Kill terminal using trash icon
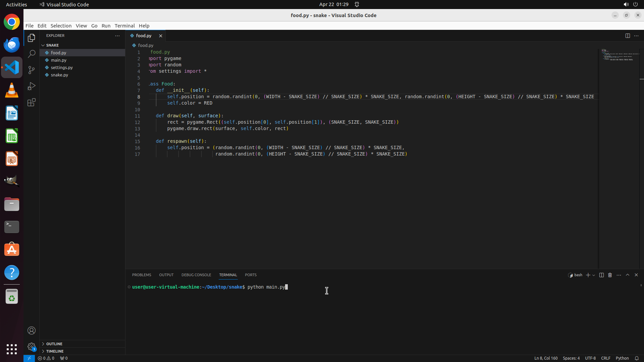This screenshot has width=644, height=362. pos(610,275)
